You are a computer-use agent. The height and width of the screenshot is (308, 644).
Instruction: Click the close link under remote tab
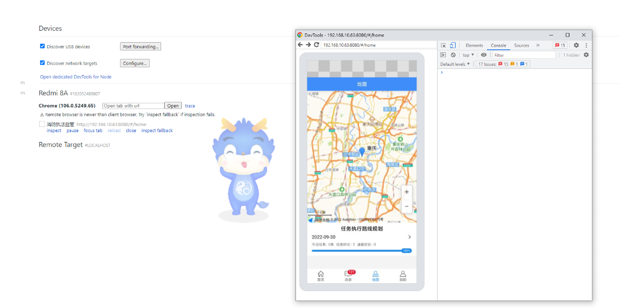[x=131, y=131]
